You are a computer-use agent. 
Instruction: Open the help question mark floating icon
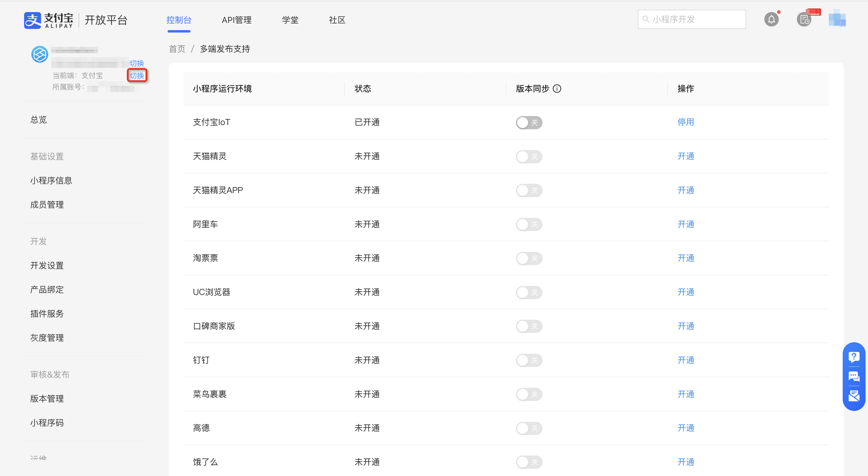click(x=854, y=356)
